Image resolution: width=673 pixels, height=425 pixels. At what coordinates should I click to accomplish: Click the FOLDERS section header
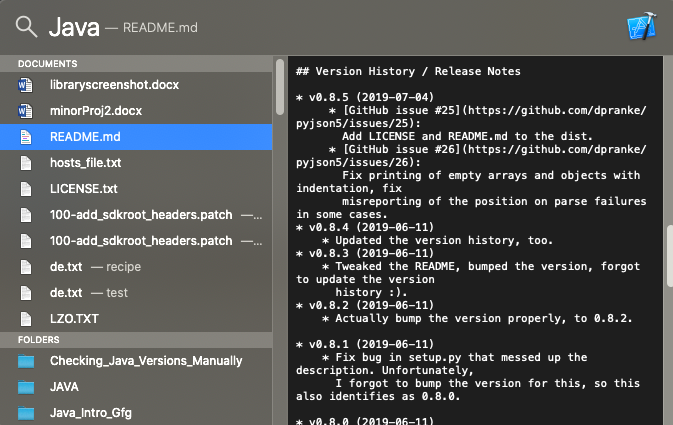click(x=136, y=340)
